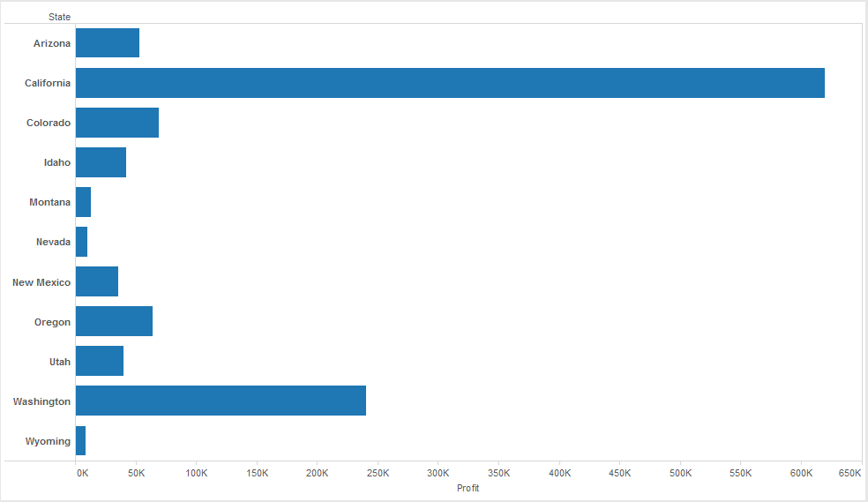Select the Washington row label
Image resolution: width=868 pixels, height=502 pixels.
(x=41, y=401)
